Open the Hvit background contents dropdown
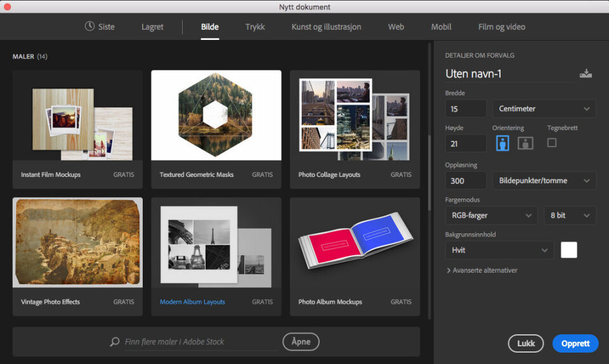The image size is (609, 364). (x=499, y=250)
